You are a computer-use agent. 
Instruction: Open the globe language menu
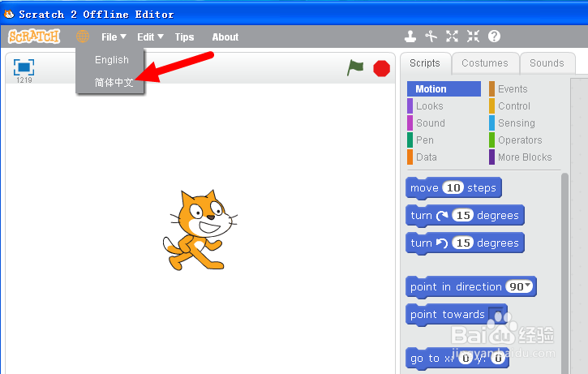pyautogui.click(x=83, y=37)
